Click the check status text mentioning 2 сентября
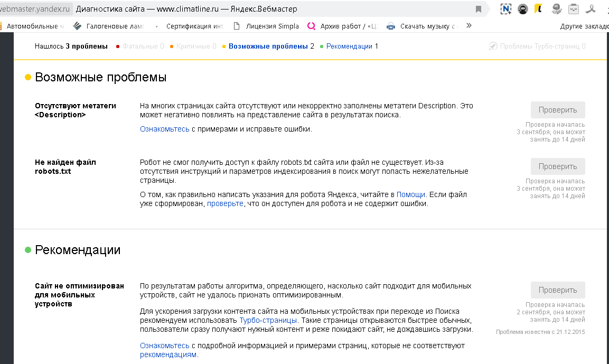609x364 pixels. click(x=551, y=312)
